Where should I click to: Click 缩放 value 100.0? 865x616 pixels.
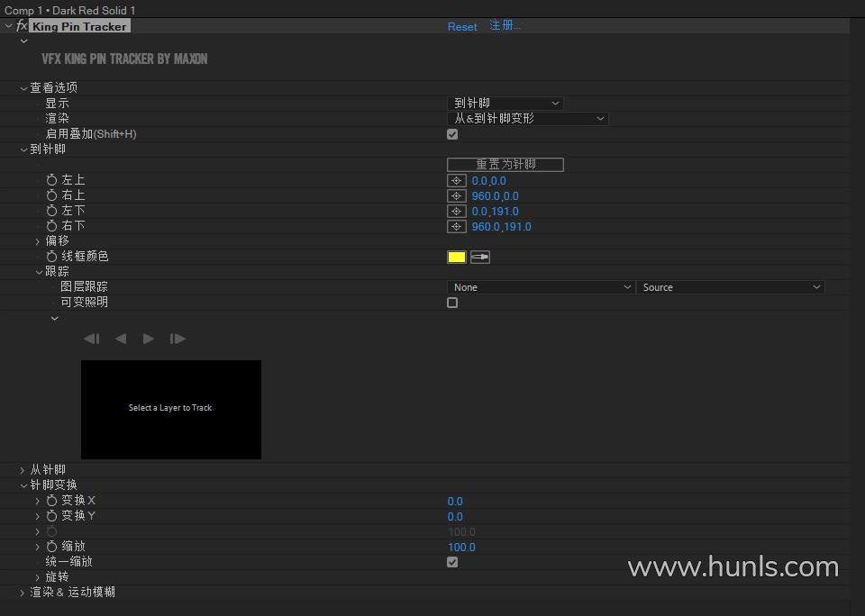pyautogui.click(x=461, y=547)
